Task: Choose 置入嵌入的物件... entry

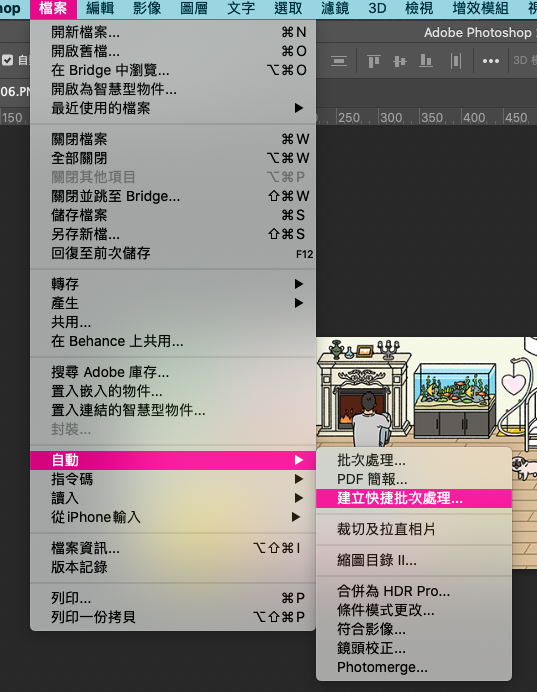Action: [173, 391]
